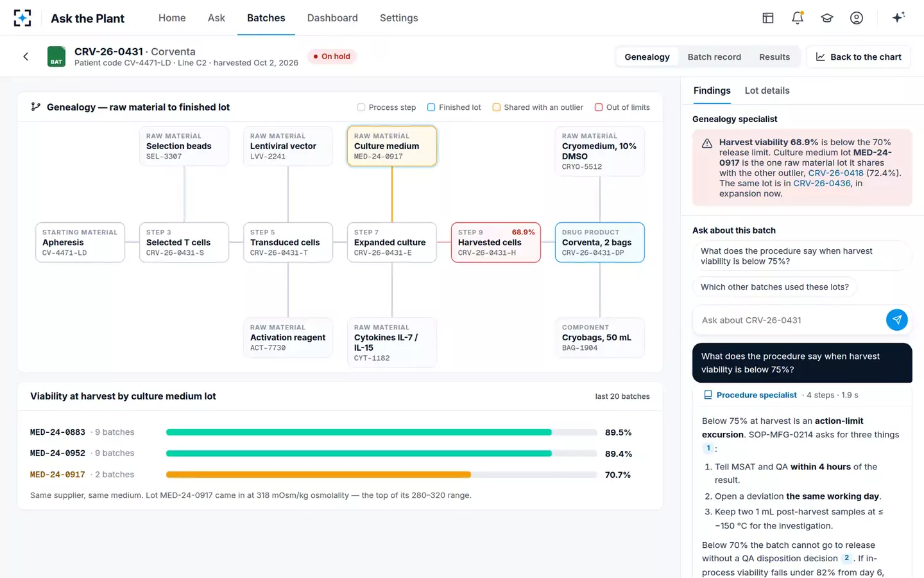924x578 pixels.
Task: Click the Procedure specialist book icon
Action: tap(708, 395)
